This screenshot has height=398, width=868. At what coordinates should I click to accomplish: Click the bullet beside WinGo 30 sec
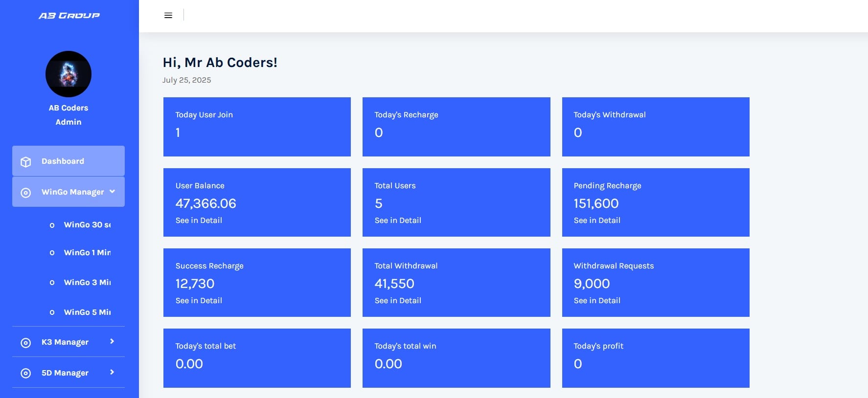pos(52,225)
